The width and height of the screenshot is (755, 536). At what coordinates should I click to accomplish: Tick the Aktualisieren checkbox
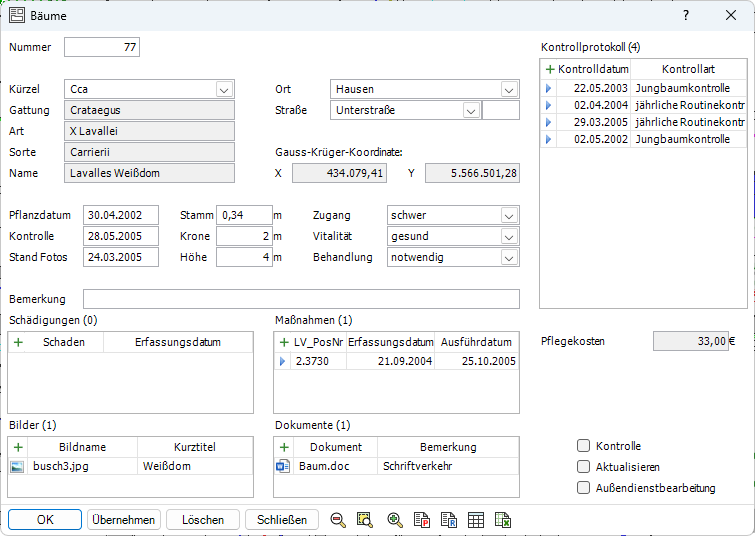point(583,467)
